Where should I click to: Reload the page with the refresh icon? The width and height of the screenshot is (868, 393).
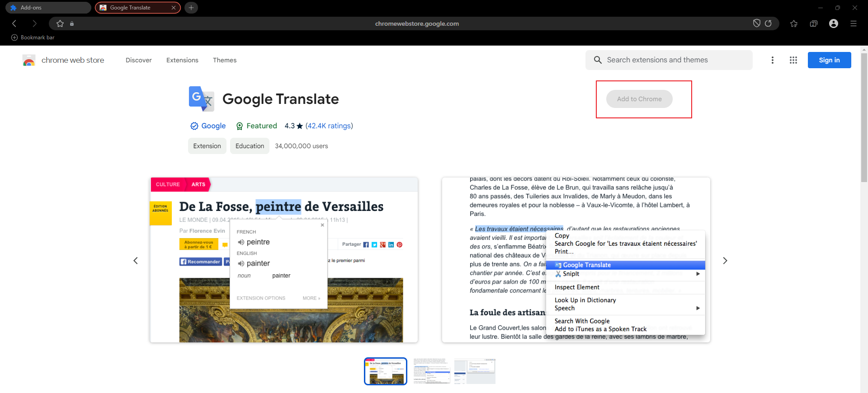click(x=768, y=23)
